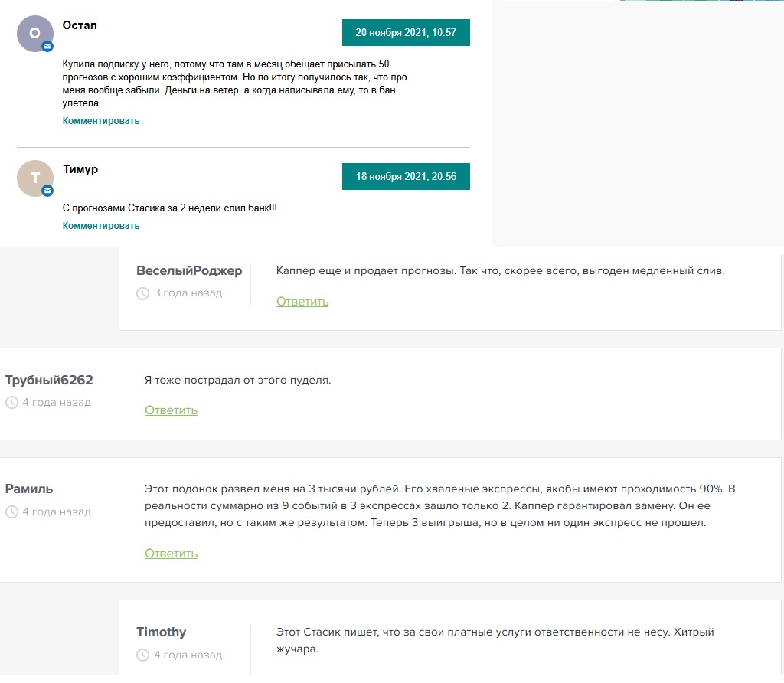Open the Рамиль author name
The width and height of the screenshot is (784, 683).
29,489
